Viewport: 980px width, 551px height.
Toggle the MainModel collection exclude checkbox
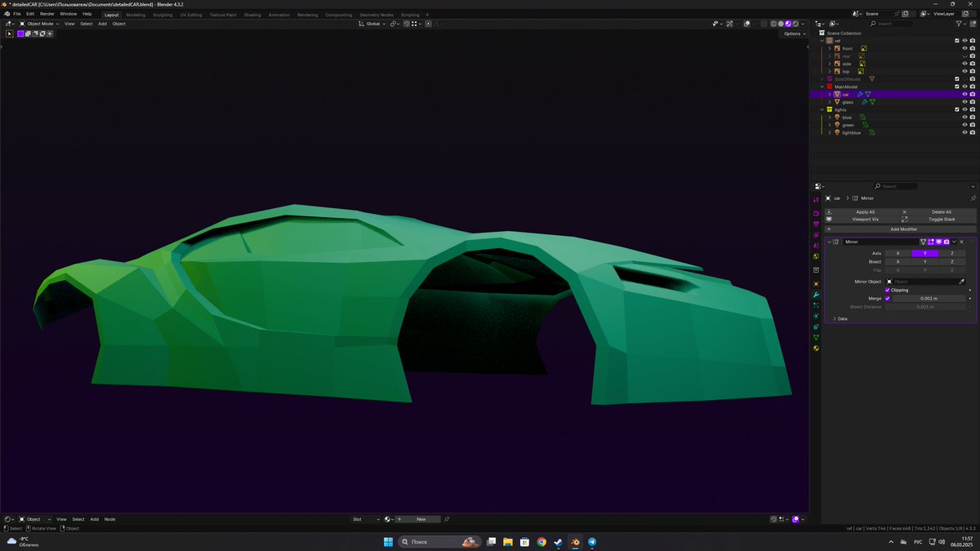(x=957, y=87)
